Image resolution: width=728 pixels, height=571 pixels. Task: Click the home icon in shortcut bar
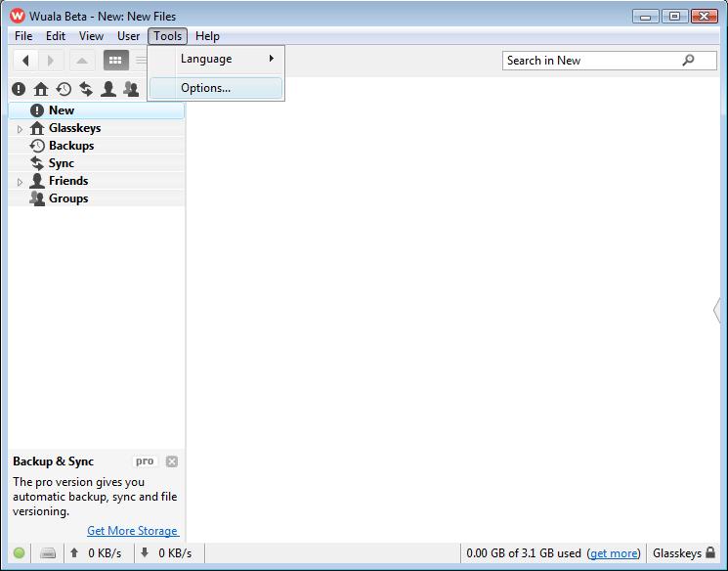click(x=41, y=89)
